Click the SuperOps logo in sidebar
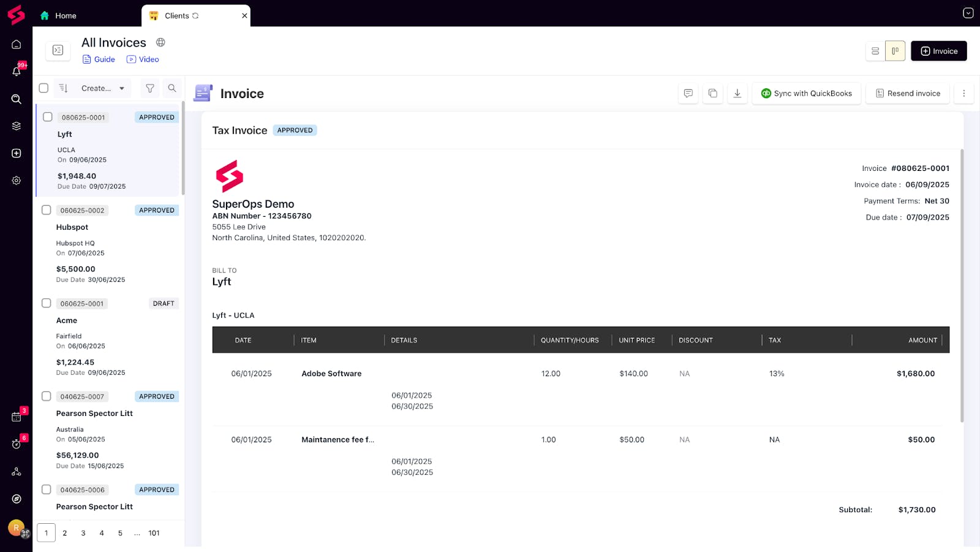The width and height of the screenshot is (980, 552). pos(16,15)
